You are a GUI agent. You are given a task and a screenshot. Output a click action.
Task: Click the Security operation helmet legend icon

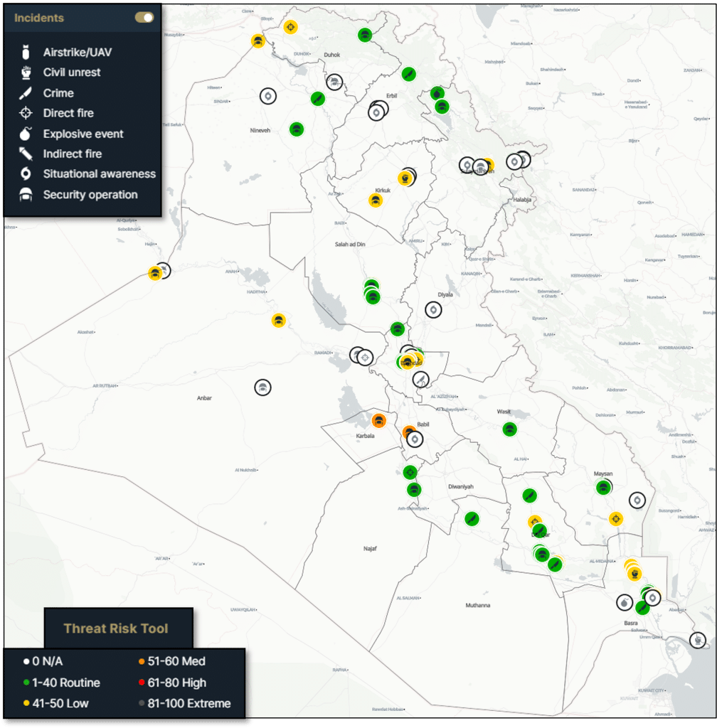click(26, 195)
